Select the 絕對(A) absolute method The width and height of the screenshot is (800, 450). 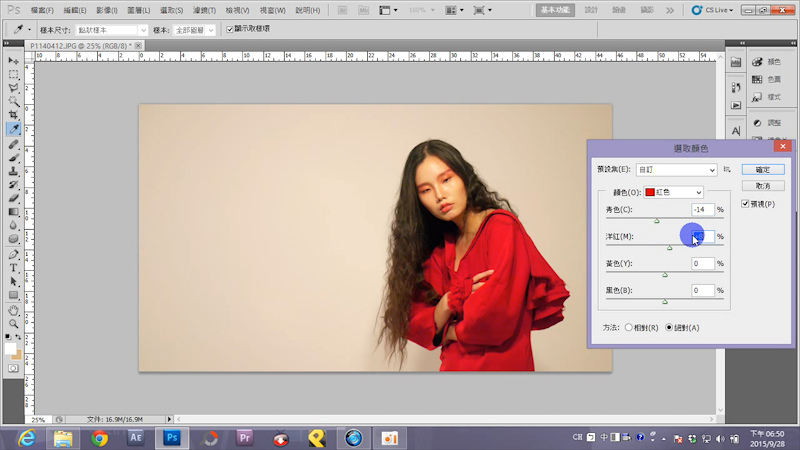669,328
